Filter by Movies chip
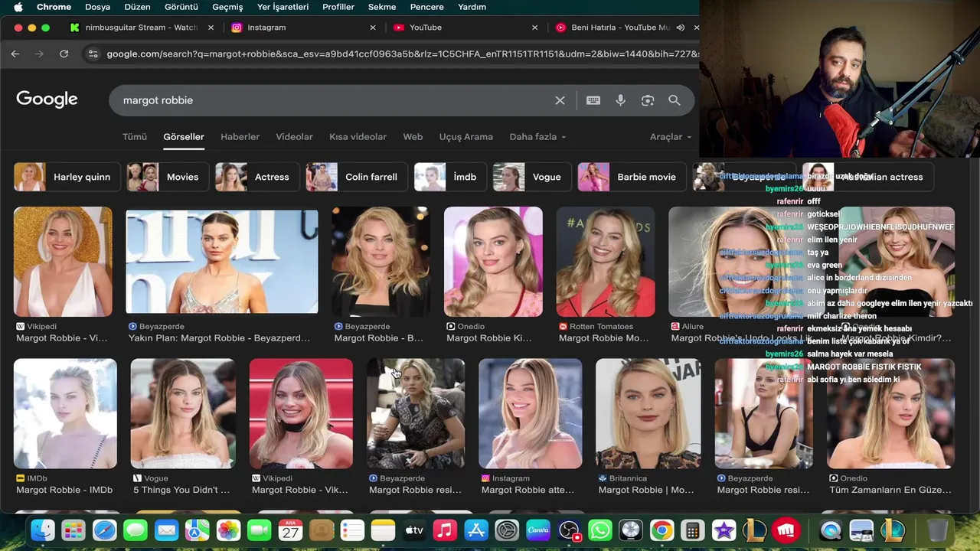980x551 pixels. [167, 177]
